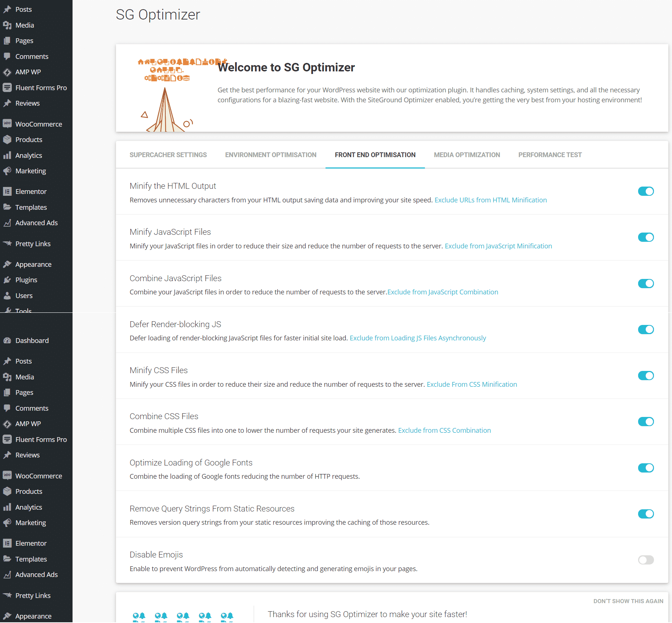Viewport: 672px width, 623px height.
Task: Enable the Disable Emojis switch
Action: click(646, 560)
